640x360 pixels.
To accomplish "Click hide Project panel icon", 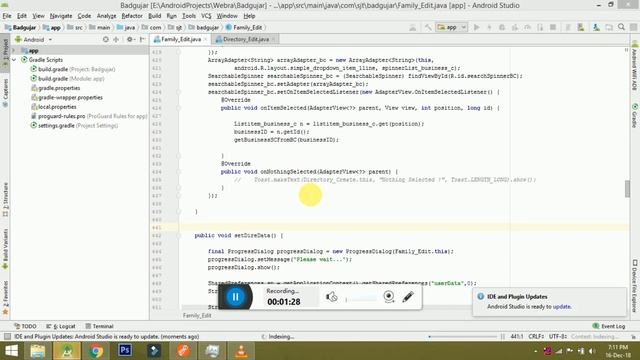I will point(142,40).
